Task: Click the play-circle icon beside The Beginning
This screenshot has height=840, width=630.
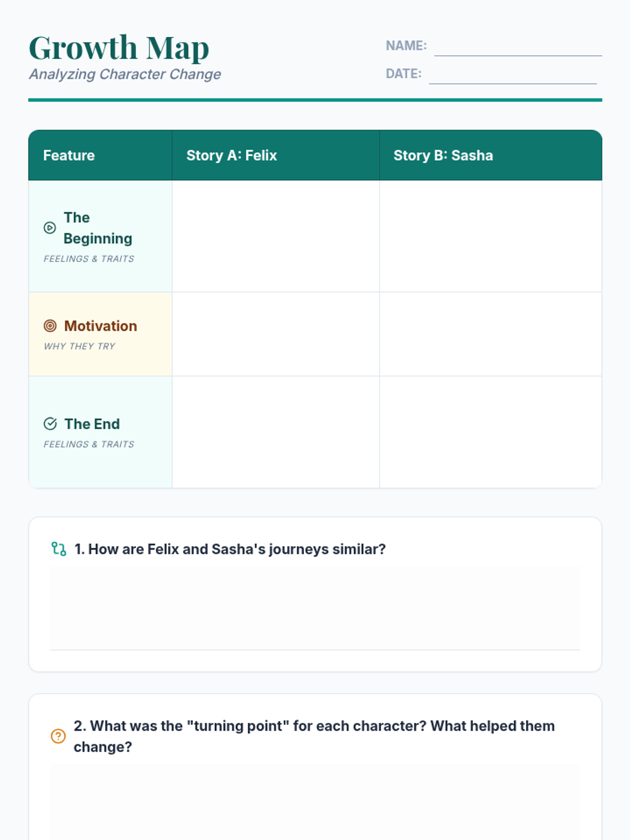Action: tap(50, 228)
